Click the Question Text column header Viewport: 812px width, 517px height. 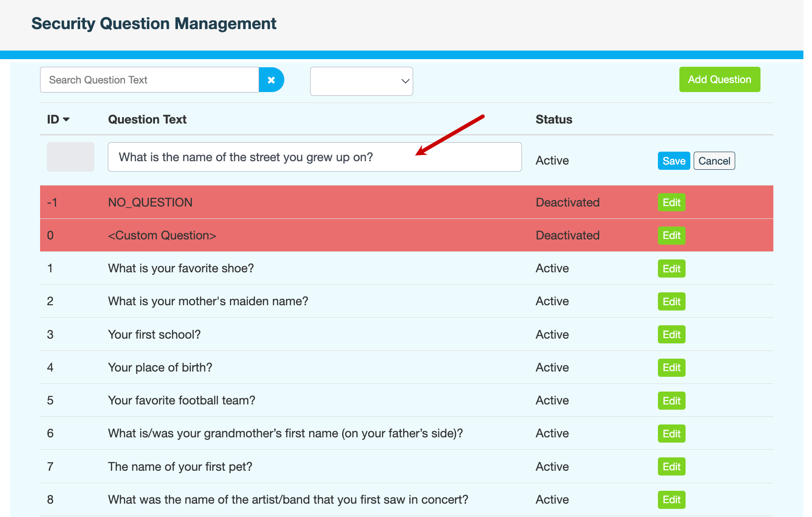147,120
